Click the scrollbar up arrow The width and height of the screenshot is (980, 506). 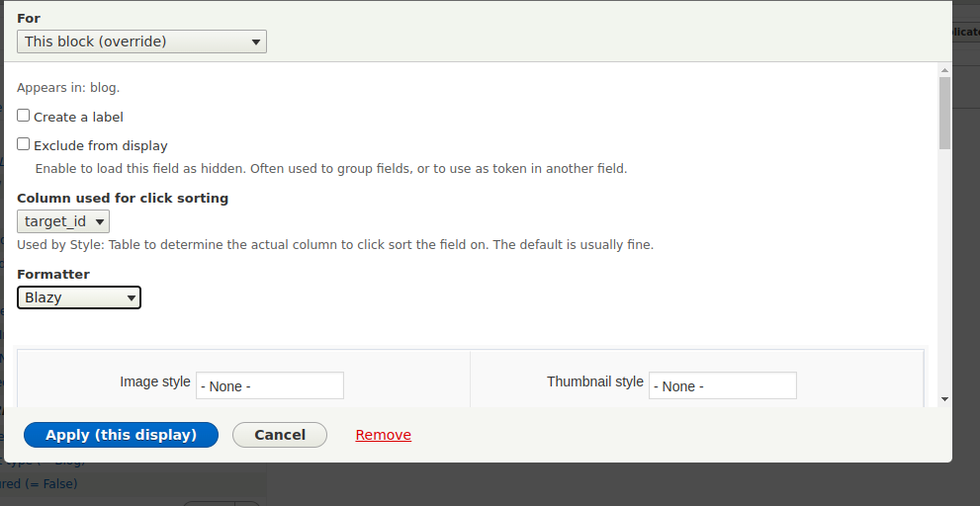(x=944, y=70)
